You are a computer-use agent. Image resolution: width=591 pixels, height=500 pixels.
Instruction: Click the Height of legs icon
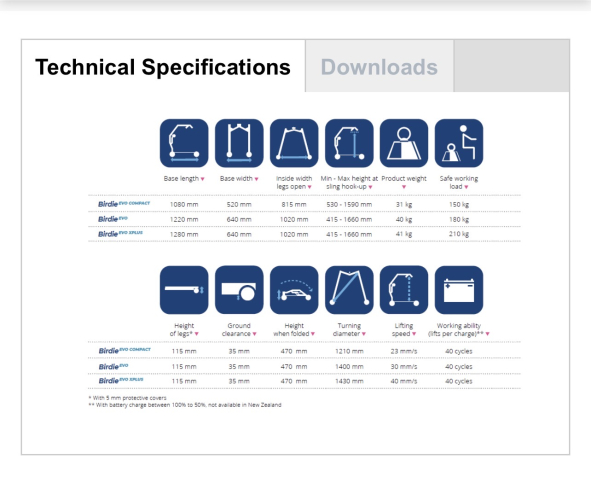[x=184, y=290]
